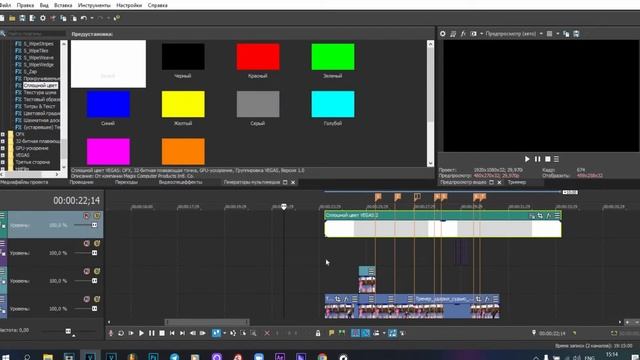
Task: Toggle the Record microphone button in transport
Action: tap(111, 333)
